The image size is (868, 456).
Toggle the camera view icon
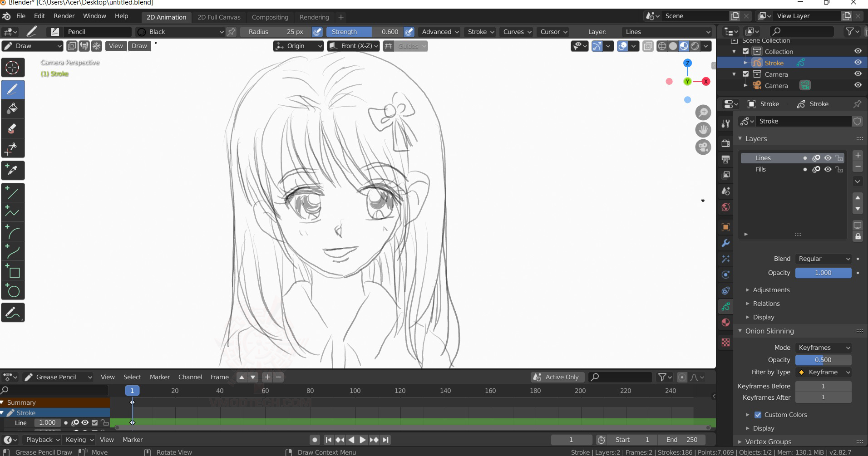click(703, 147)
